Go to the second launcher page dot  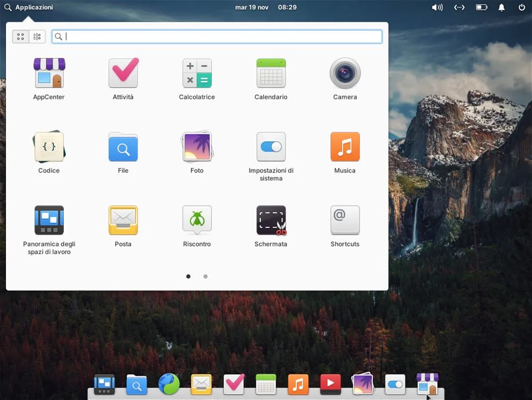pos(205,277)
